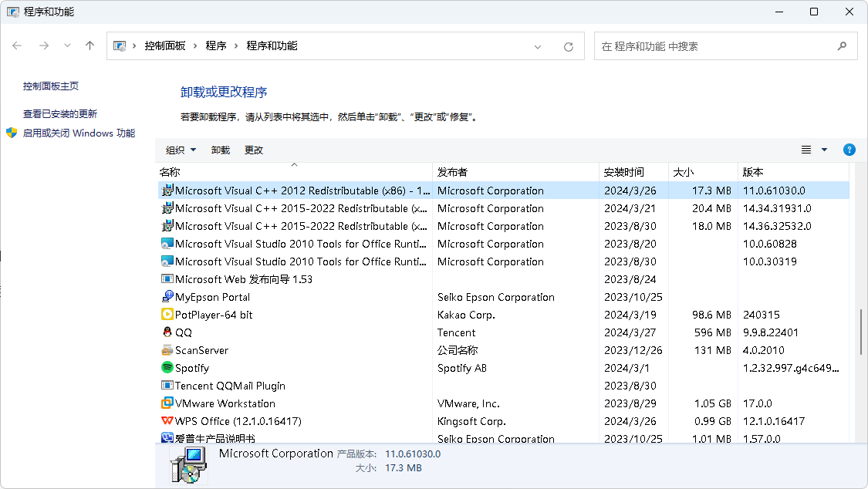Open the recent locations chevron
Screen dimensions: 868x489
point(67,46)
